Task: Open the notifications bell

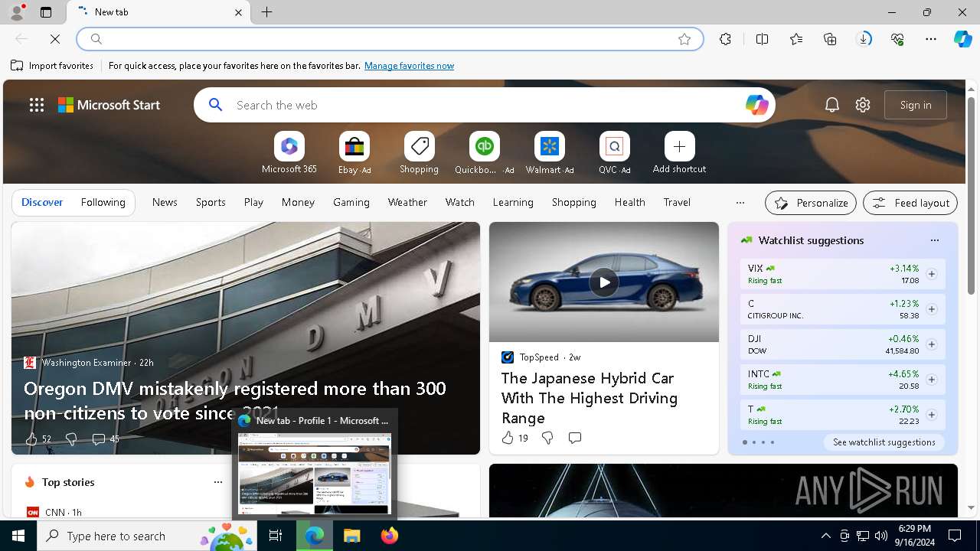Action: (832, 105)
